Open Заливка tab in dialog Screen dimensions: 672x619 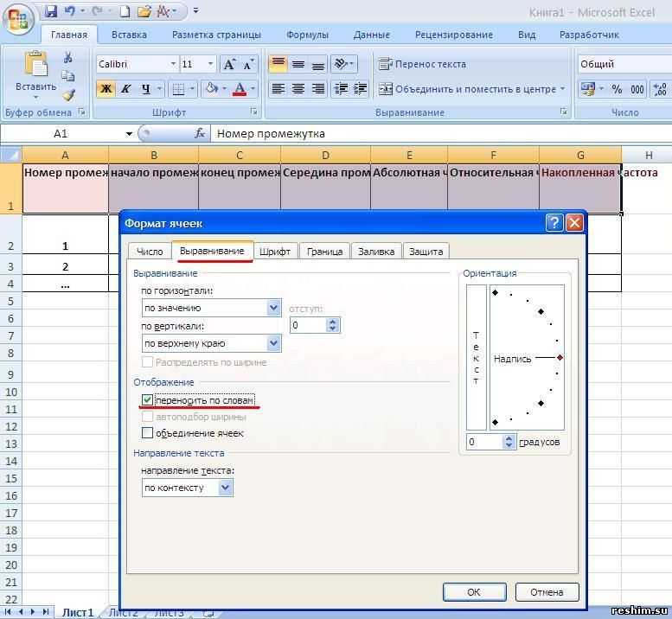coord(376,252)
